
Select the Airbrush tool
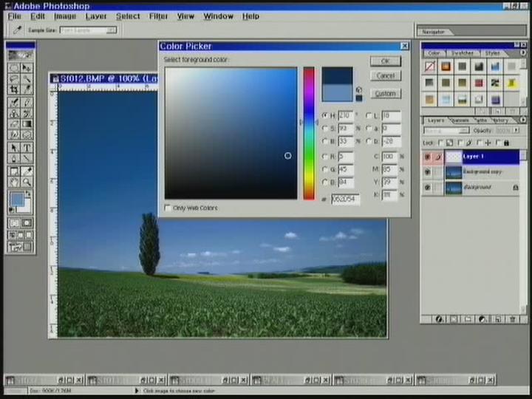click(14, 103)
